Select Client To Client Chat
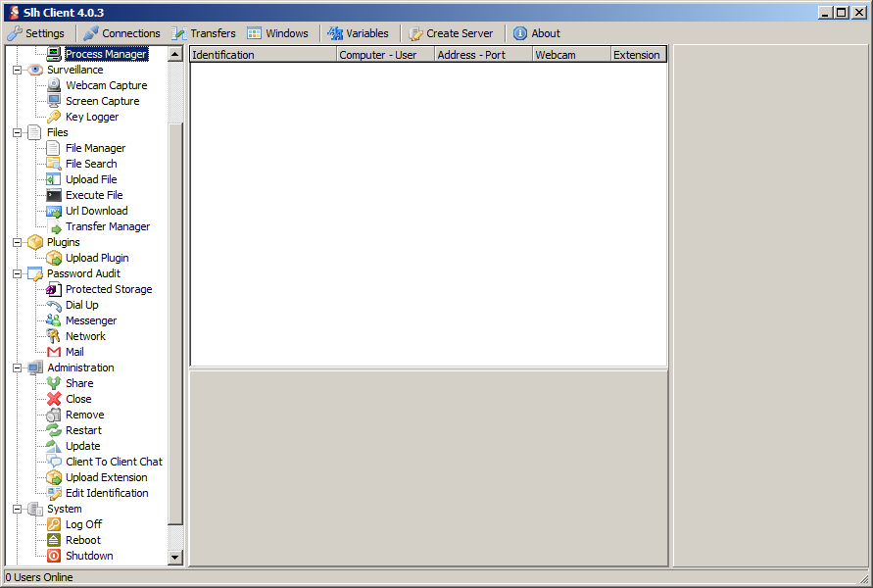Viewport: 873px width, 588px height. click(114, 462)
